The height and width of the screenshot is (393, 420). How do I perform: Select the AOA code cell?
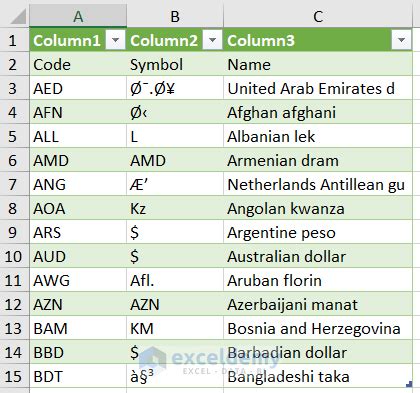tap(78, 208)
